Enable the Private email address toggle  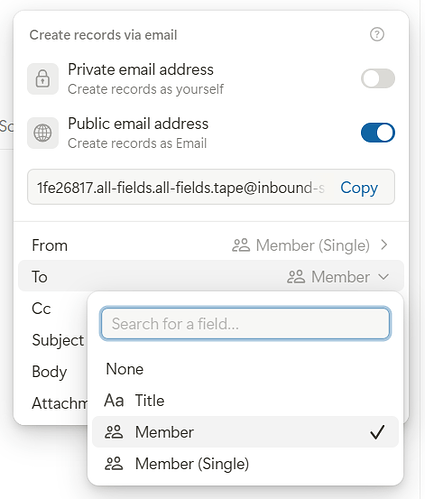(x=378, y=78)
